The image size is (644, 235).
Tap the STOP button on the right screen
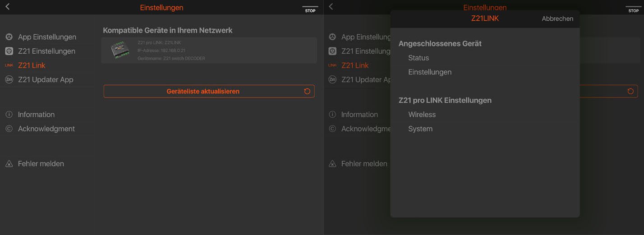coord(634,9)
